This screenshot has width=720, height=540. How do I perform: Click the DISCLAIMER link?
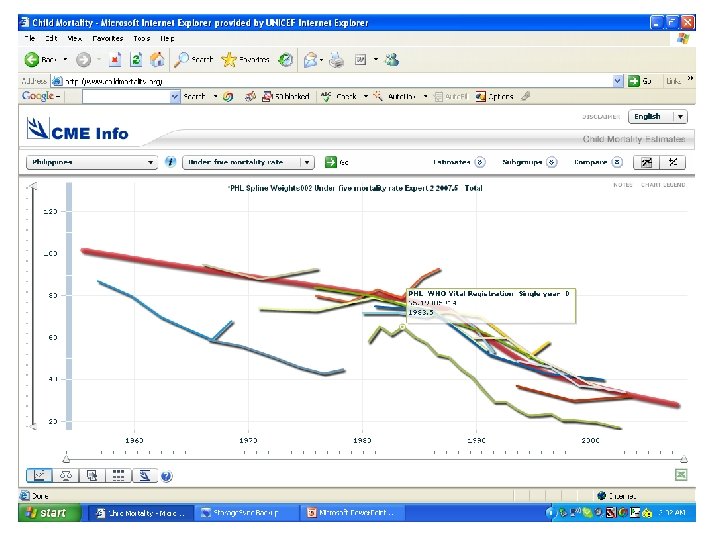tap(601, 117)
